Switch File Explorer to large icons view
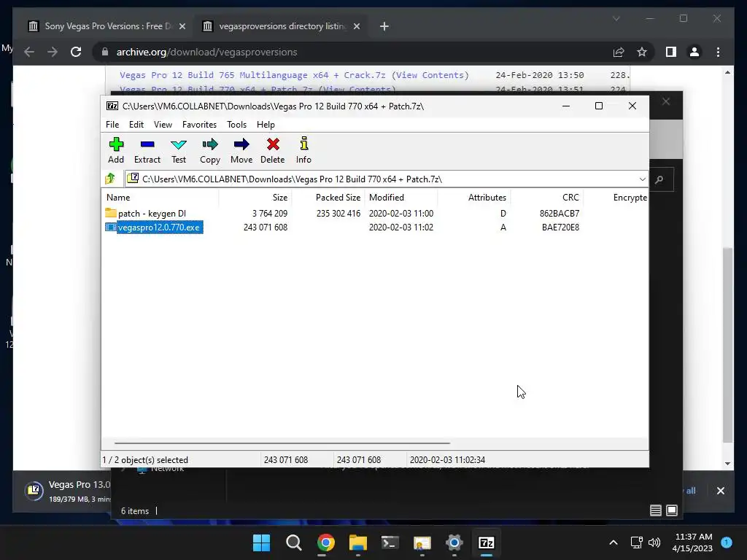The height and width of the screenshot is (560, 747). tap(672, 510)
